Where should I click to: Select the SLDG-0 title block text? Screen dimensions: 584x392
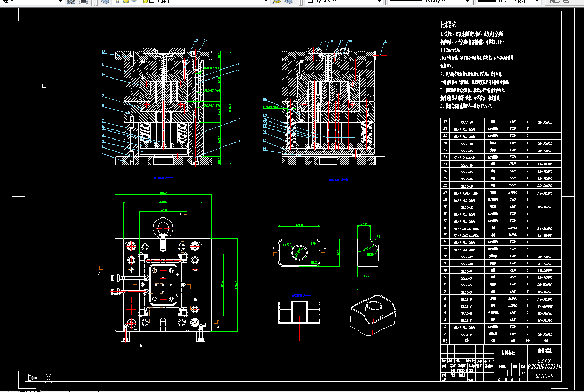click(x=544, y=376)
